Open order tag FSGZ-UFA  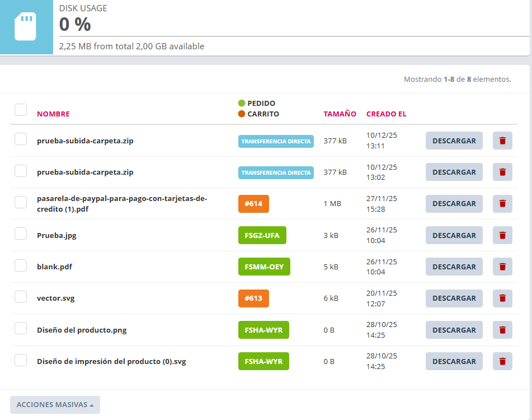[x=262, y=235]
